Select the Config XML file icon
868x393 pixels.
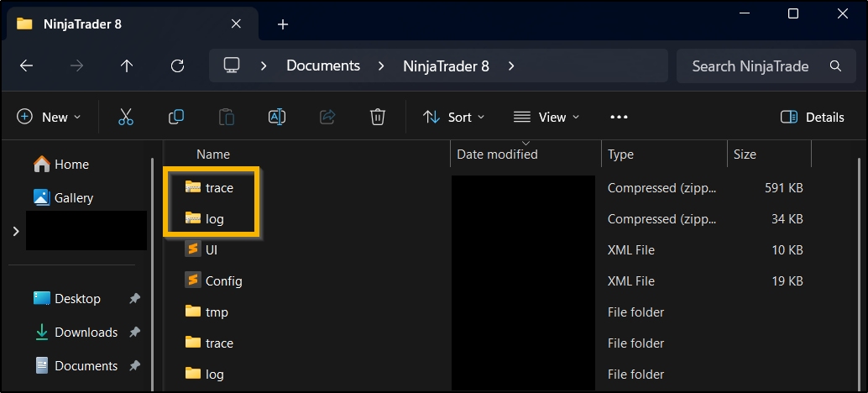point(192,280)
